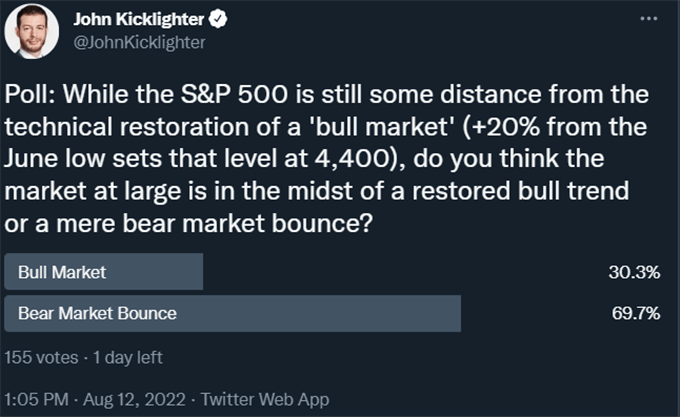The width and height of the screenshot is (680, 417).
Task: Click the 4,400 figure in the tweet
Action: pos(352,159)
